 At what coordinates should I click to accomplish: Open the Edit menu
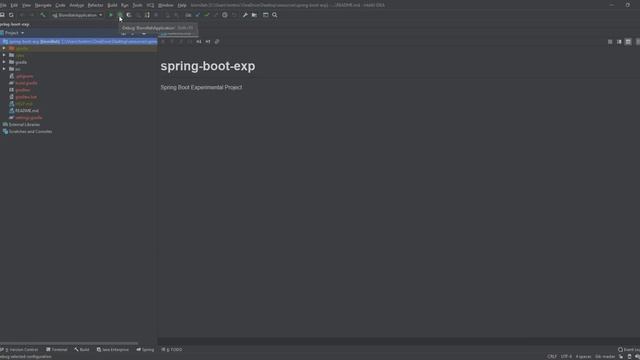click(14, 5)
